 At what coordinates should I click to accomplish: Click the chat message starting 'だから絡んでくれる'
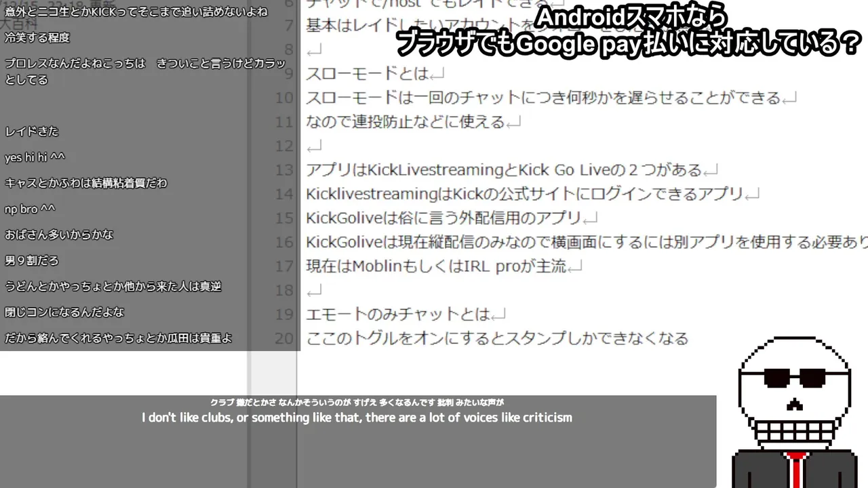118,338
